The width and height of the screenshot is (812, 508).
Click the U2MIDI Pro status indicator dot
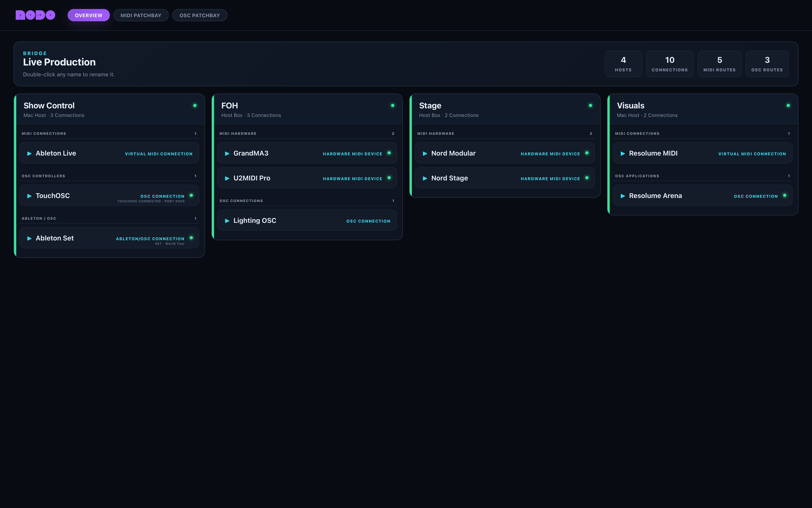pyautogui.click(x=389, y=178)
